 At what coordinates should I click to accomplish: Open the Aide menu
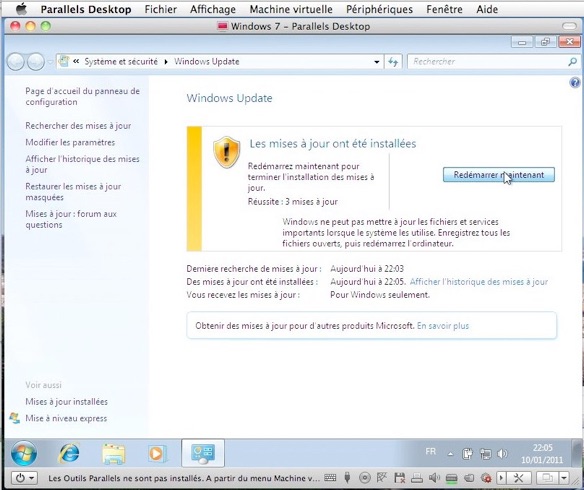(x=487, y=9)
